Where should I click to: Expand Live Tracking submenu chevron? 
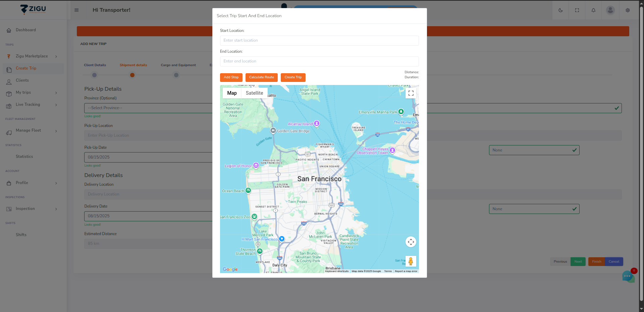click(56, 105)
